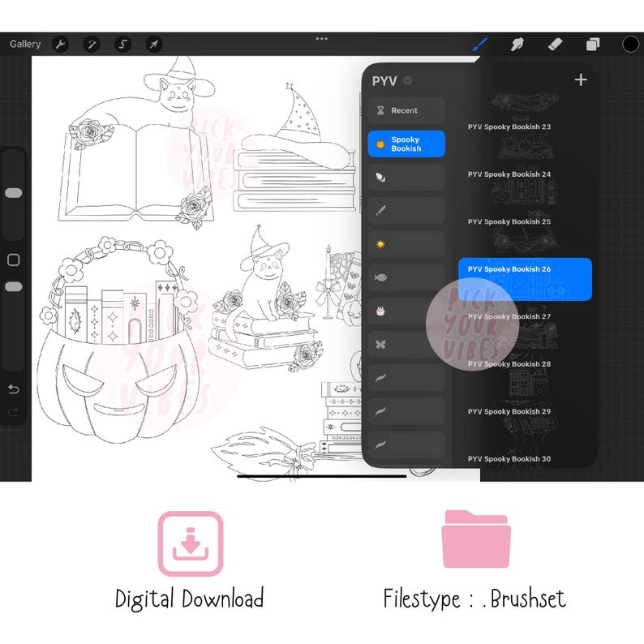Click the small circle icon beside PYV
644x644 pixels.
407,80
